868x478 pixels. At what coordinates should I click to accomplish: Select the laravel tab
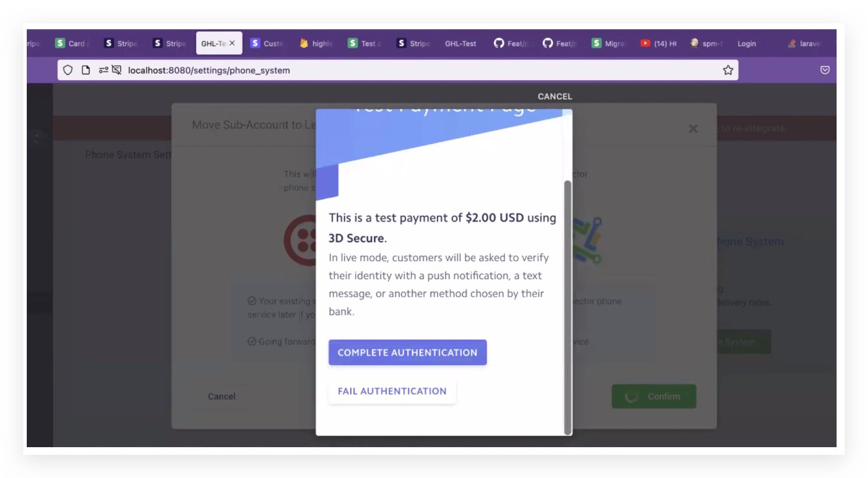(805, 44)
